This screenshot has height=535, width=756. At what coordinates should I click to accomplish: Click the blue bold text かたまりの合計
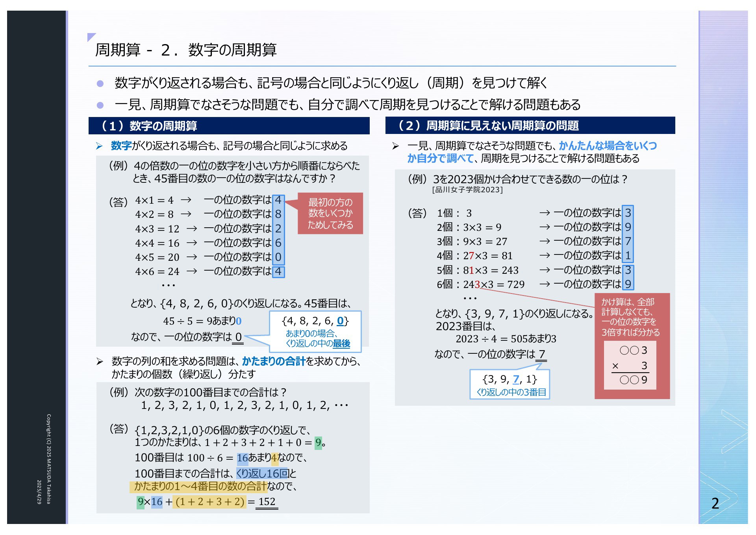(x=274, y=361)
